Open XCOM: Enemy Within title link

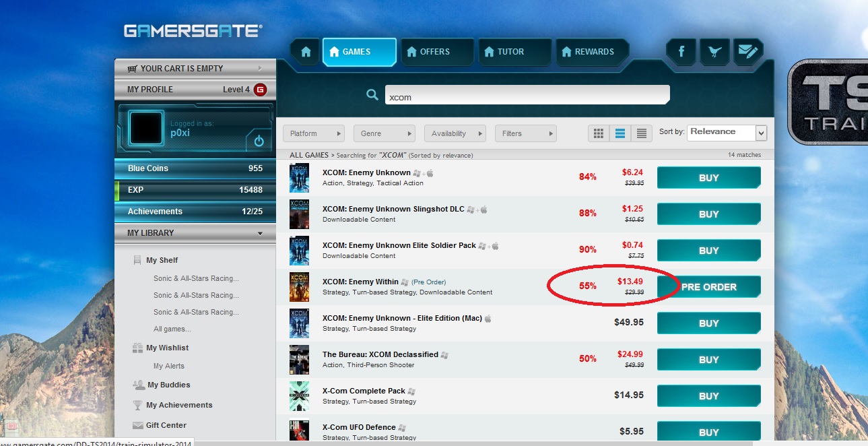pyautogui.click(x=360, y=282)
